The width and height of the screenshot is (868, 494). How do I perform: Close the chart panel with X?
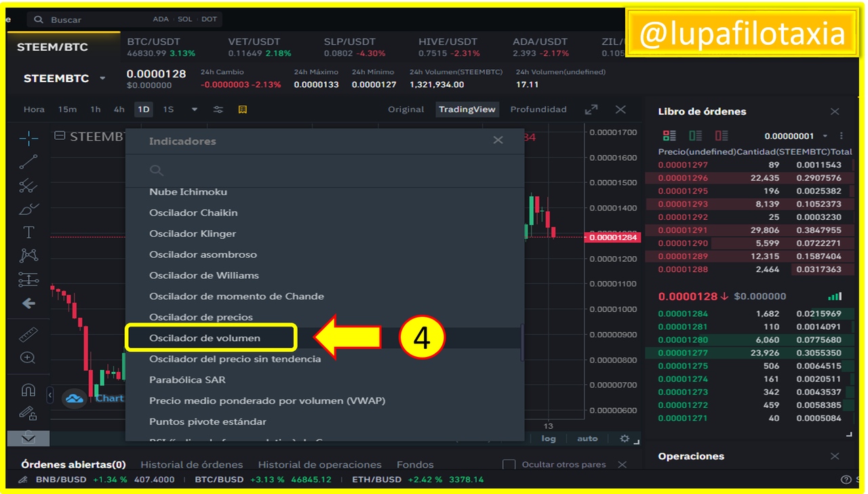(x=620, y=109)
